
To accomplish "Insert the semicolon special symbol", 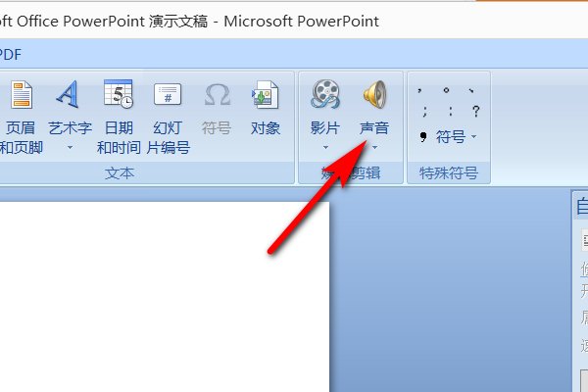I will coord(422,111).
